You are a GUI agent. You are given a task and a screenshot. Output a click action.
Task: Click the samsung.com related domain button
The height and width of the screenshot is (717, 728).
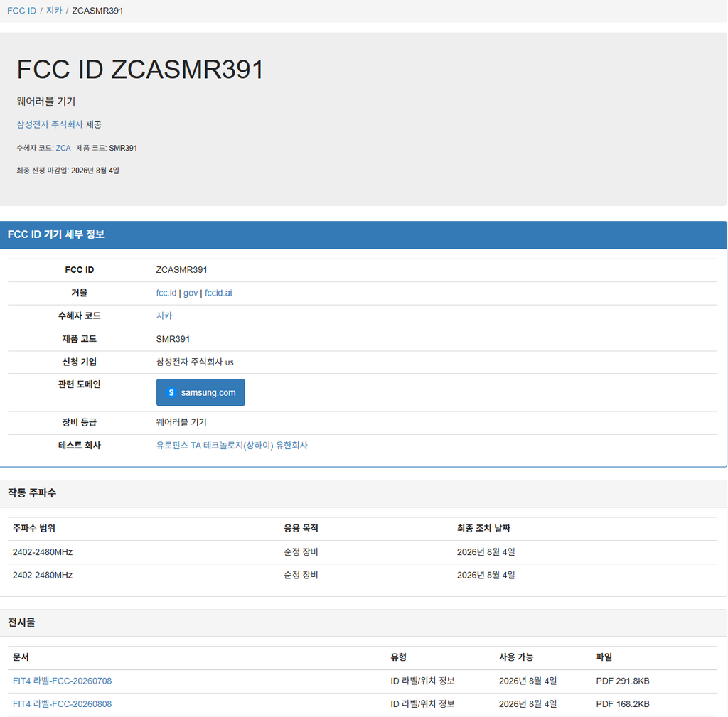coord(200,393)
